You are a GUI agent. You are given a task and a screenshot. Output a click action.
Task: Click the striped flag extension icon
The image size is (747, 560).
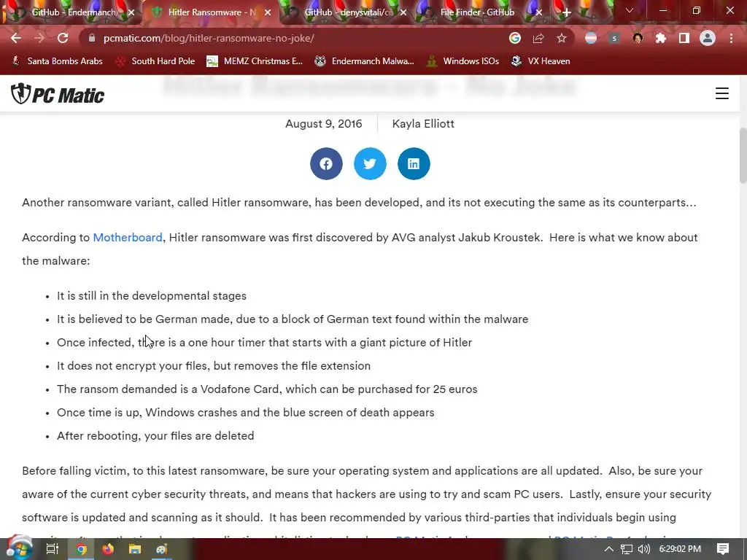[591, 38]
